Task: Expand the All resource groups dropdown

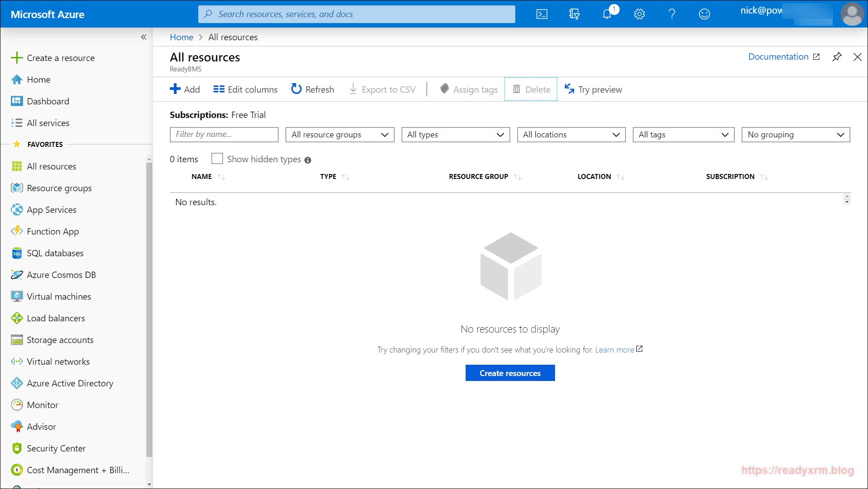Action: click(340, 135)
